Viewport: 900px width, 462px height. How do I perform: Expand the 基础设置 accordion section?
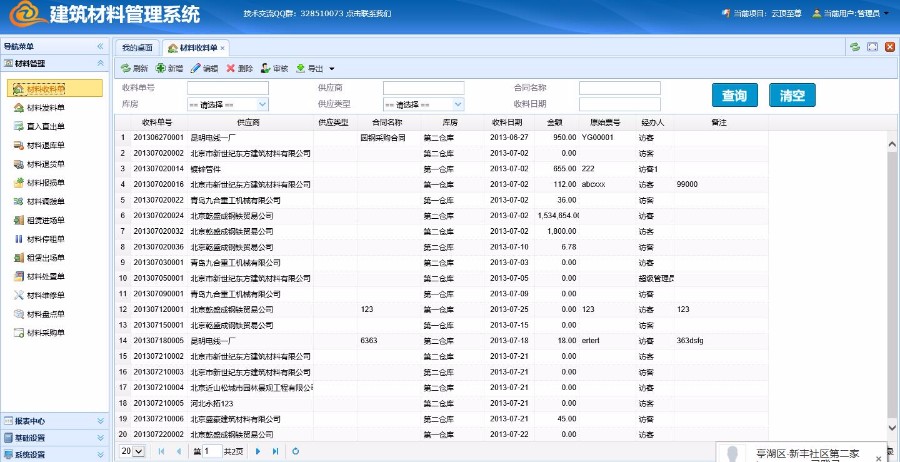coord(100,438)
